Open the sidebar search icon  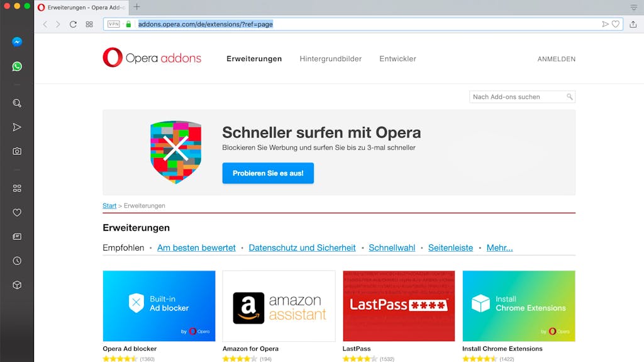tap(17, 103)
